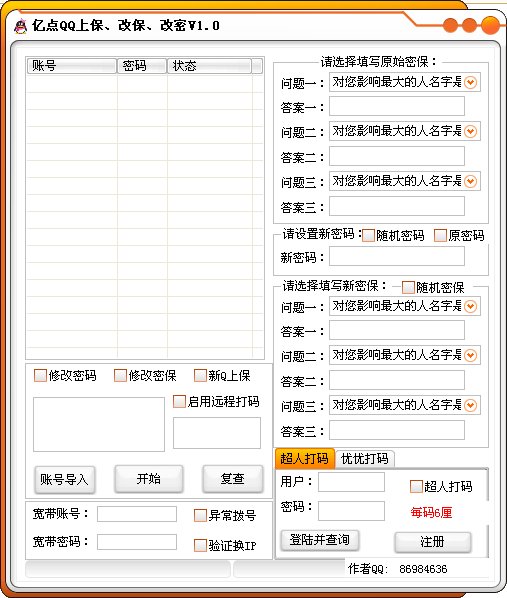Click the 新密码 input field

click(397, 256)
